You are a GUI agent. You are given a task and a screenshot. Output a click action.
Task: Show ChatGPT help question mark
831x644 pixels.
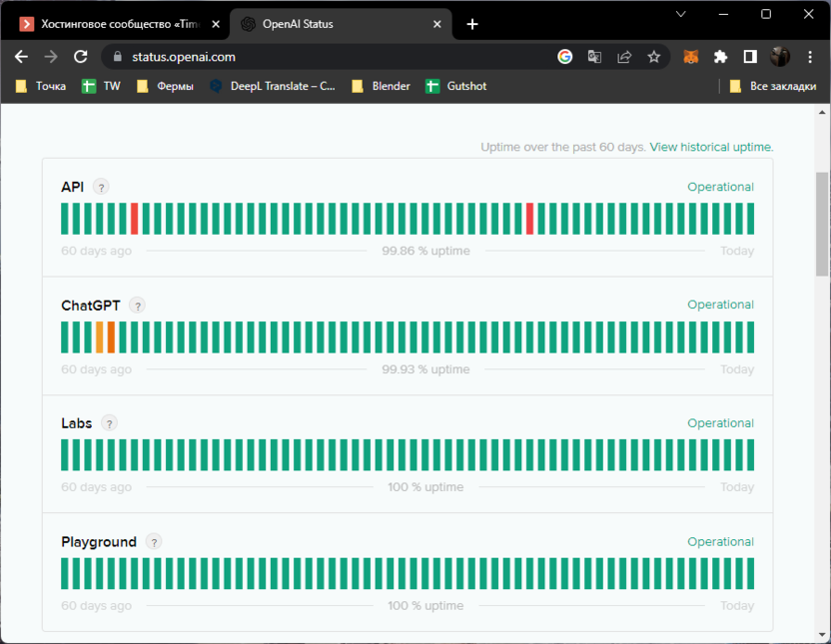137,306
